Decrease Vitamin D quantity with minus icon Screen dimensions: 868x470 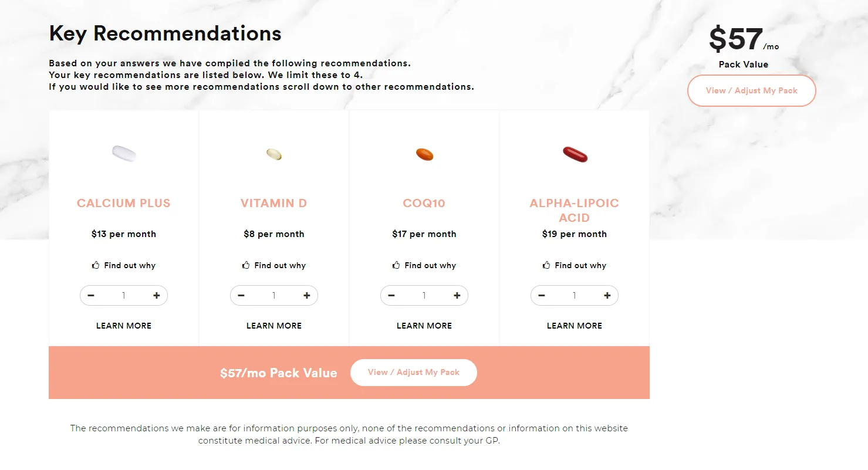click(x=241, y=296)
